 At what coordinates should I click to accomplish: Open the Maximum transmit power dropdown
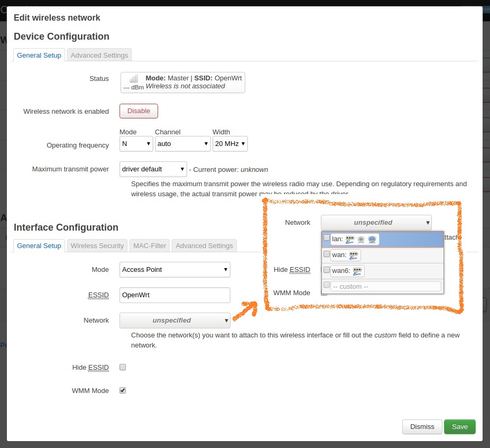[x=153, y=169]
